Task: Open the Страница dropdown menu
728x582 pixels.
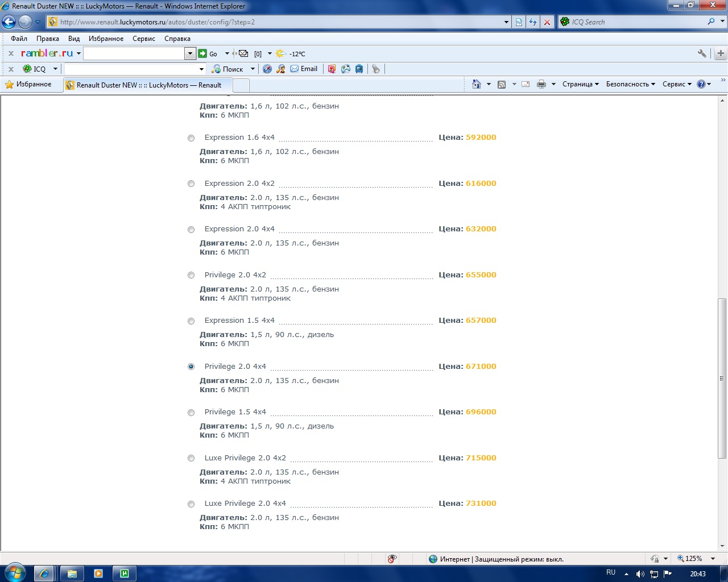Action: tap(581, 84)
